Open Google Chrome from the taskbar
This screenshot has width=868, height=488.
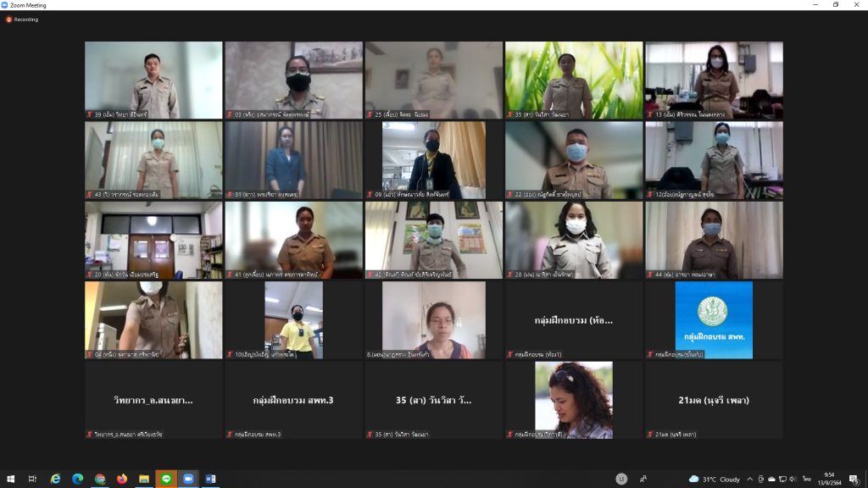(x=100, y=479)
